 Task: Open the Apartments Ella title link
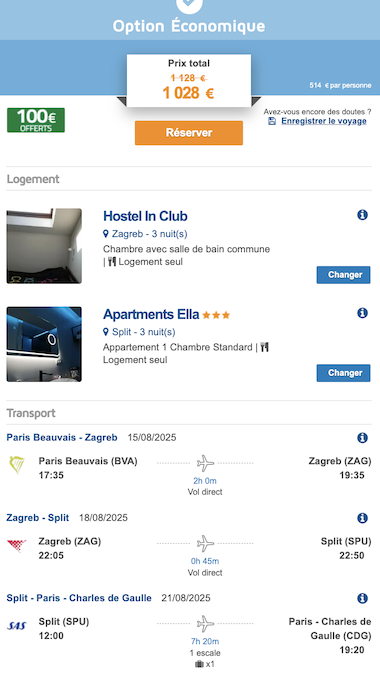tap(151, 314)
